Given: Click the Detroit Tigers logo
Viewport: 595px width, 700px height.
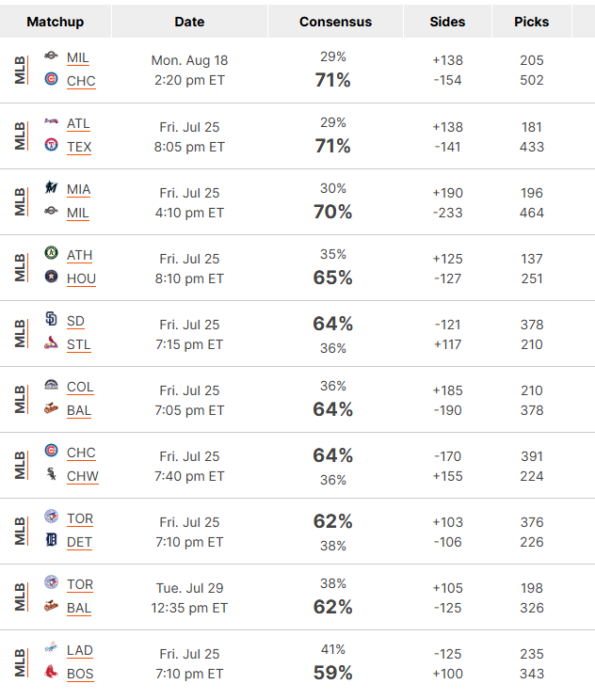Looking at the screenshot, I should [x=52, y=540].
